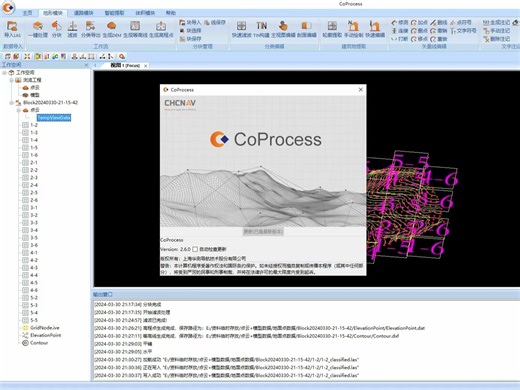Click the log line containing "Contour.dxf"
The height and width of the screenshot is (390, 520).
[x=247, y=336]
